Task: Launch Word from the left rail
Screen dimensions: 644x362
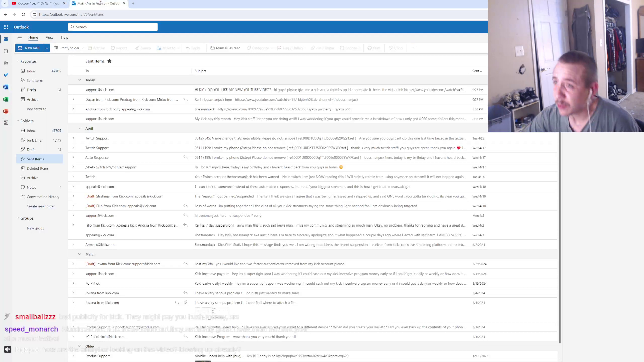Action: pyautogui.click(x=6, y=87)
